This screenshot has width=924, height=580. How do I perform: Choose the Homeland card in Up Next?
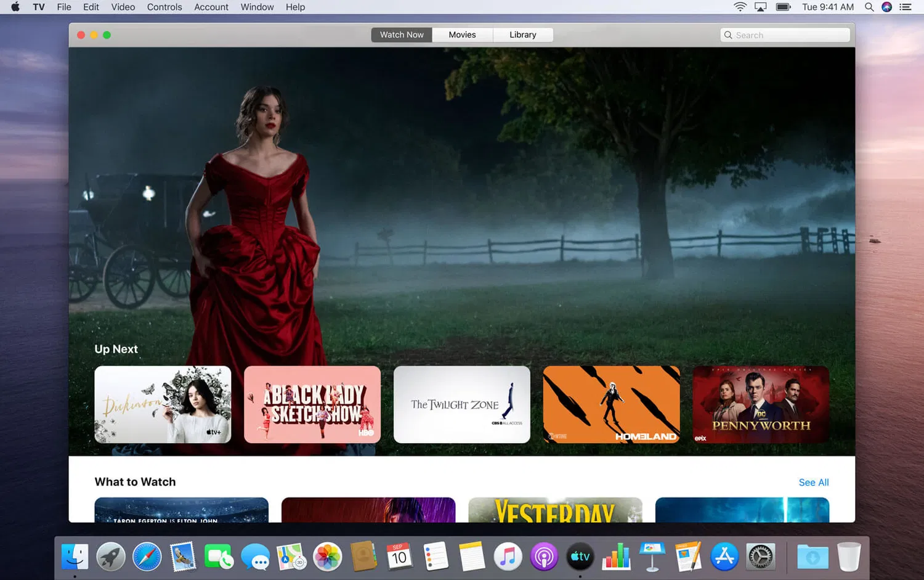point(612,404)
